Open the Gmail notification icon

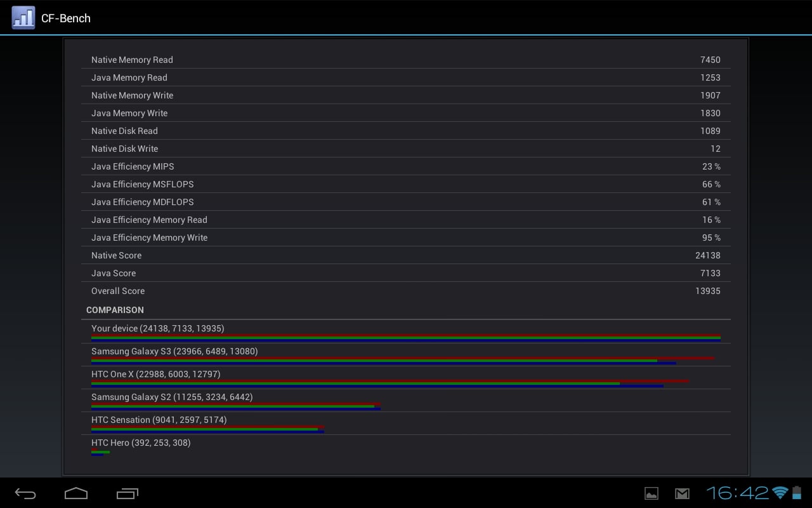[682, 493]
